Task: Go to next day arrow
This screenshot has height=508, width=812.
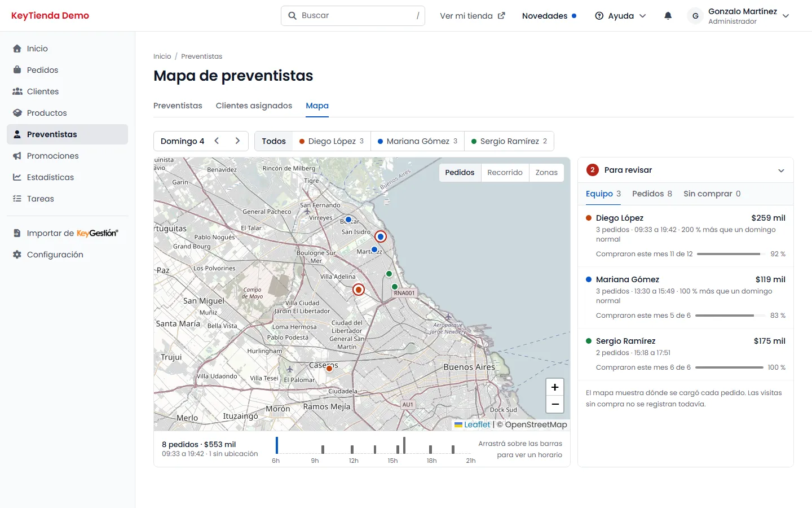Action: (237, 141)
